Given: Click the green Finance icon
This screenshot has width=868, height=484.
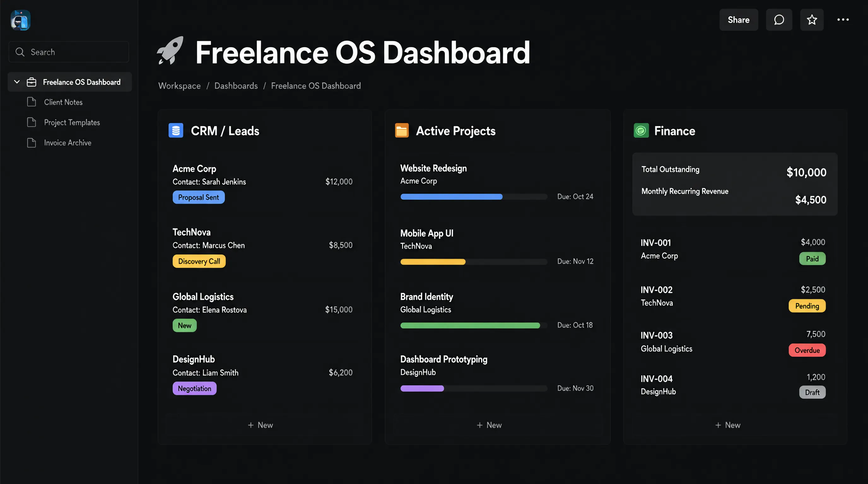Looking at the screenshot, I should 641,130.
